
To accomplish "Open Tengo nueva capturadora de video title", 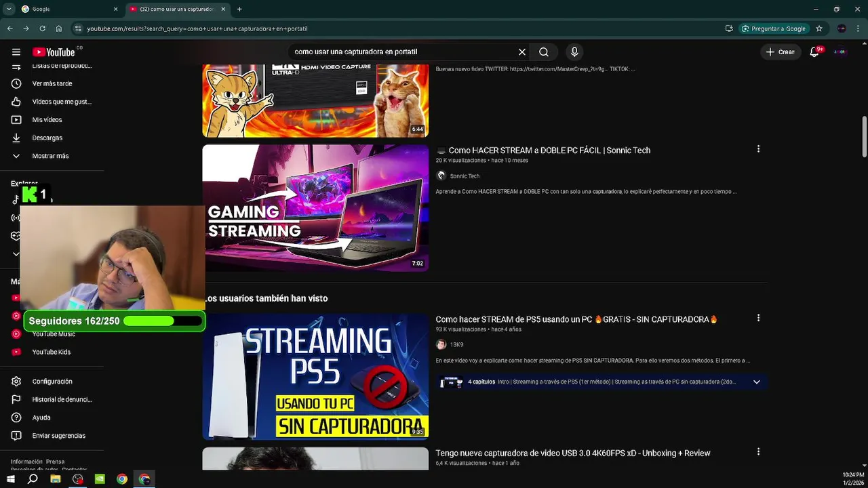I will (x=573, y=453).
